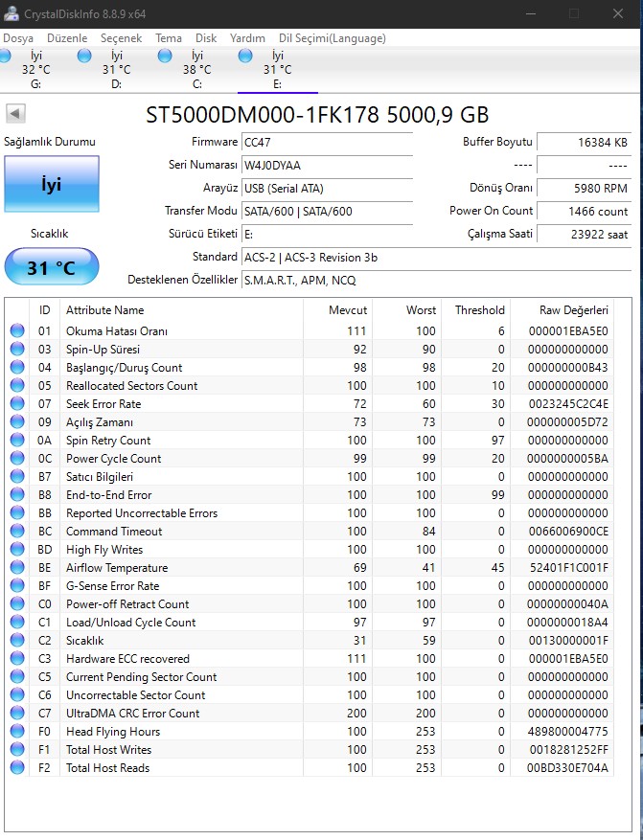This screenshot has width=643, height=840.
Task: Click status orb for Current Pending Sector Count
Action: point(17,676)
